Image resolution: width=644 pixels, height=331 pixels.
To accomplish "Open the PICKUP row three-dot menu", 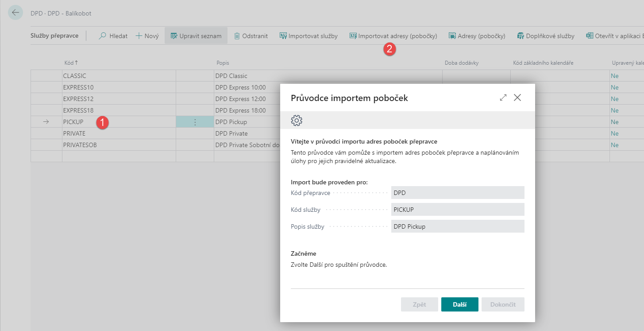I will point(195,122).
